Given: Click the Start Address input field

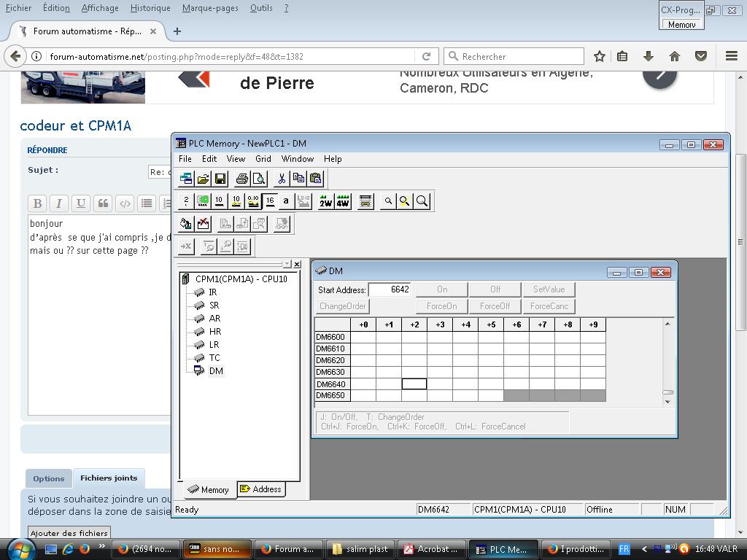Looking at the screenshot, I should click(390, 289).
